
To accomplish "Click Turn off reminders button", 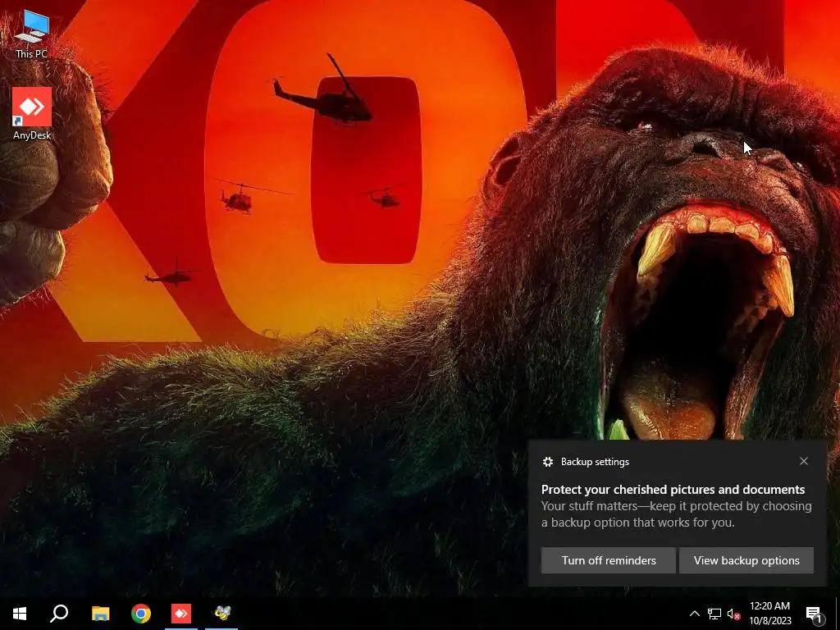I will click(609, 560).
